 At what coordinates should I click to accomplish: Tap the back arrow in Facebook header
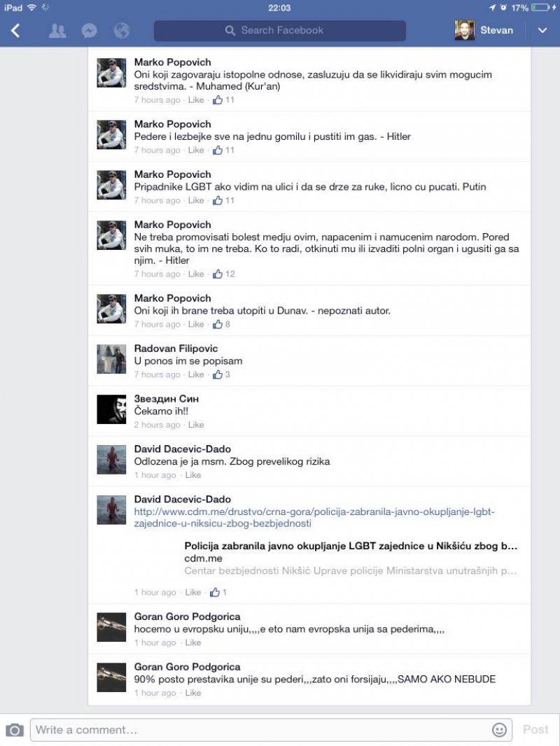(x=15, y=31)
